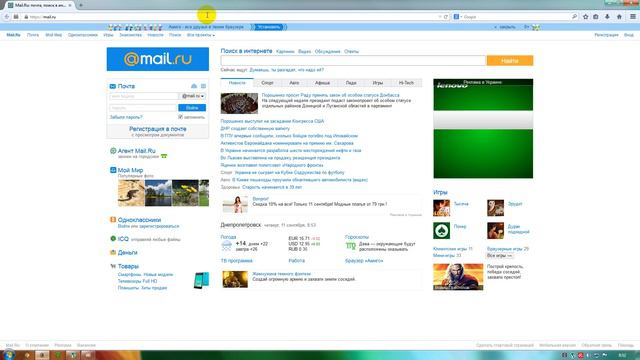Click the browser URL address bar
The height and width of the screenshot is (360, 640).
[x=233, y=17]
